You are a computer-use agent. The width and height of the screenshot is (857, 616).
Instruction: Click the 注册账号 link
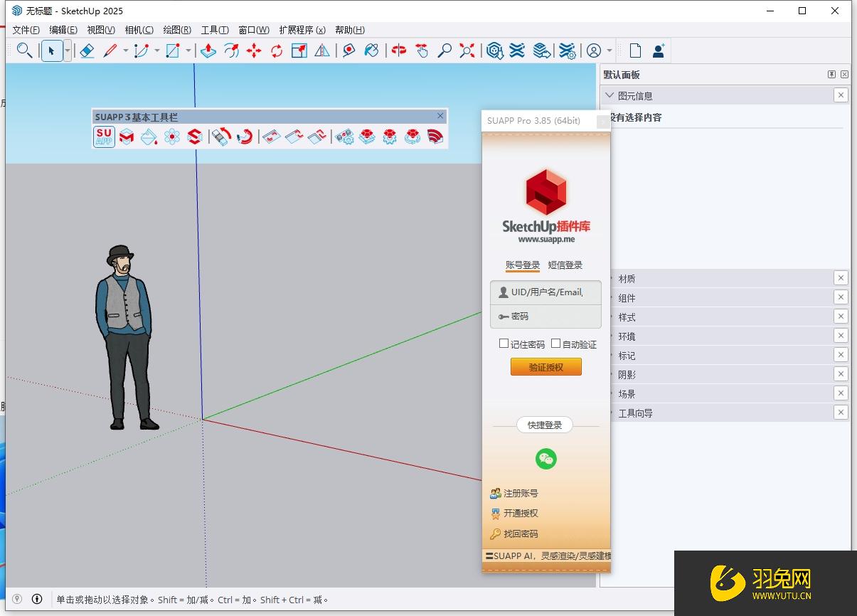(521, 493)
